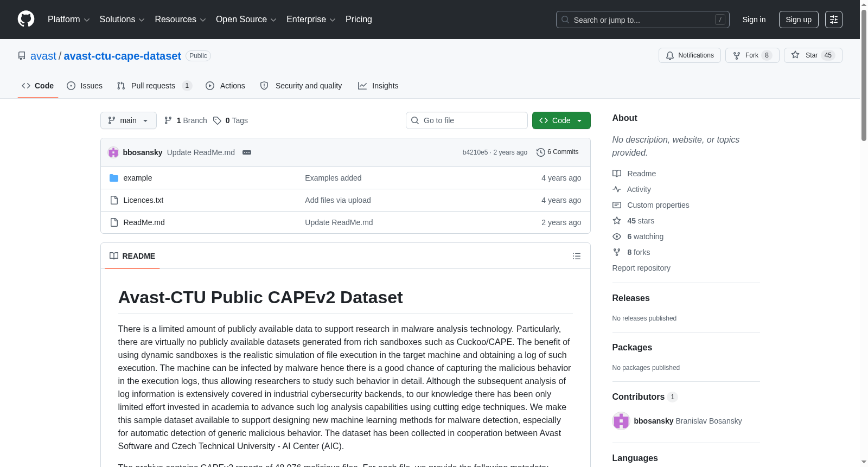This screenshot has width=868, height=467.
Task: Open the main branch selector dropdown
Action: (129, 120)
